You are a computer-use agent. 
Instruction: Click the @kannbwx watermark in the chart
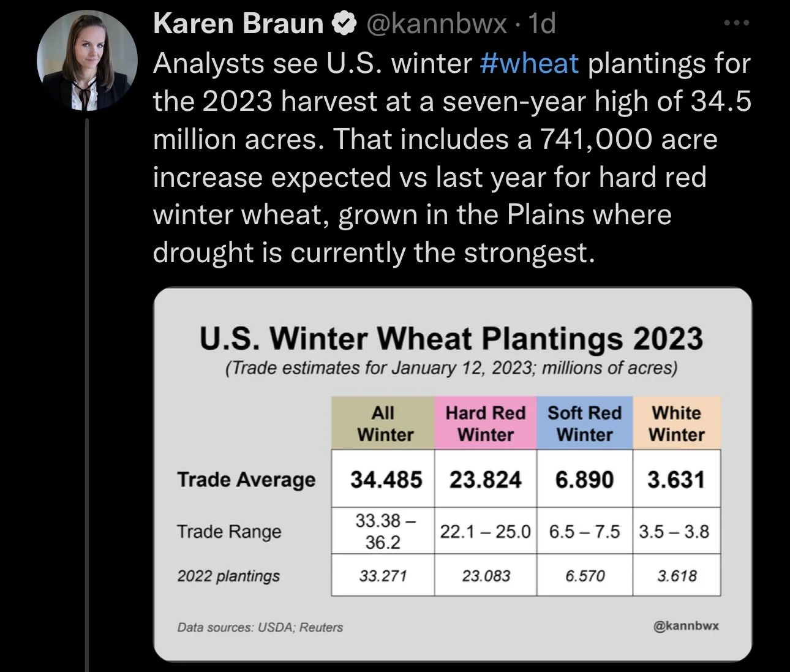(x=687, y=626)
